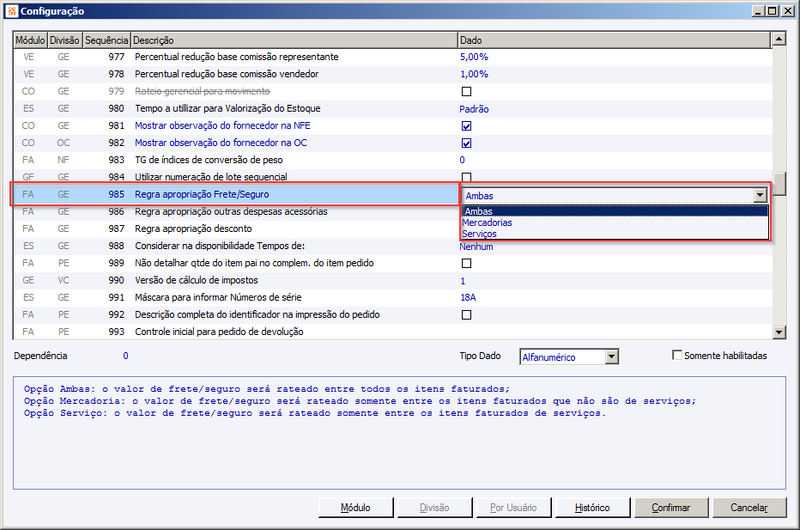Select Serviços option in dropdown list
Image resolution: width=800 pixels, height=530 pixels.
pyautogui.click(x=615, y=234)
